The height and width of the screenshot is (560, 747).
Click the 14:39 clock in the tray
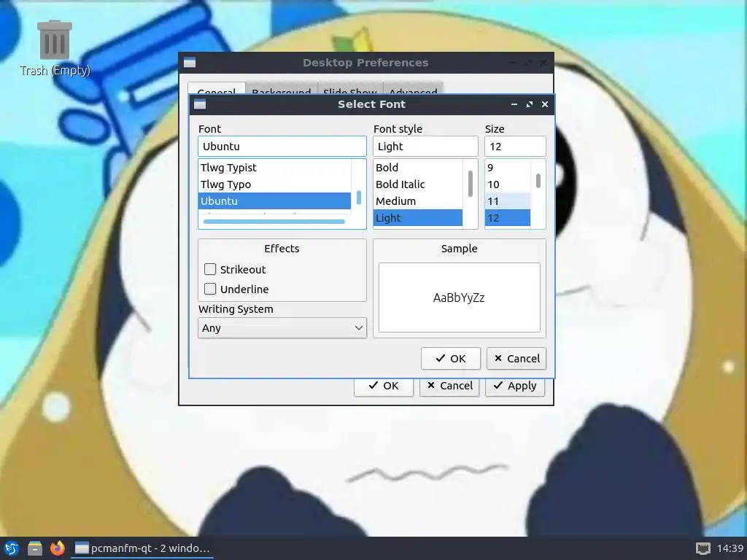click(729, 548)
